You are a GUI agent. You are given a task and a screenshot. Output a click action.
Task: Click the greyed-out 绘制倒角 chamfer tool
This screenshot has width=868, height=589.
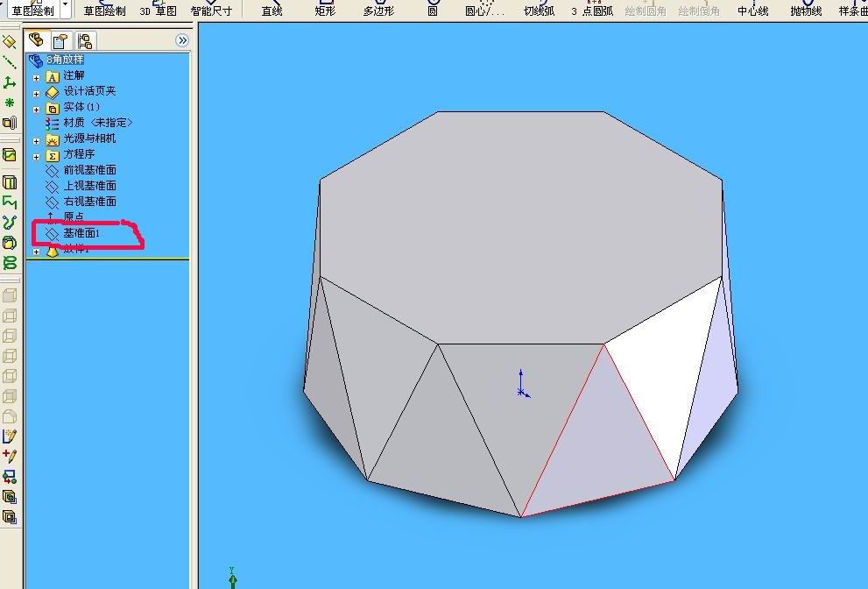point(699,9)
